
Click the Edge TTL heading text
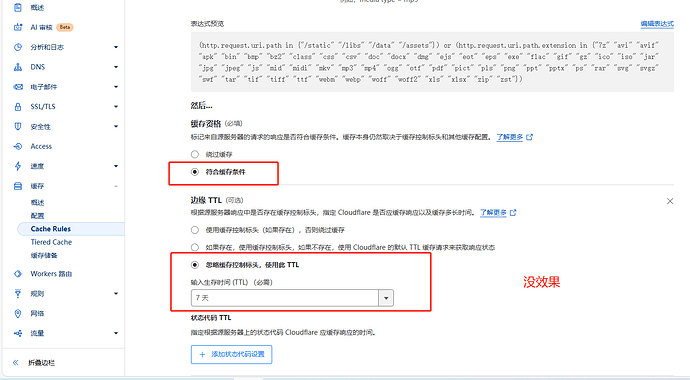[206, 200]
